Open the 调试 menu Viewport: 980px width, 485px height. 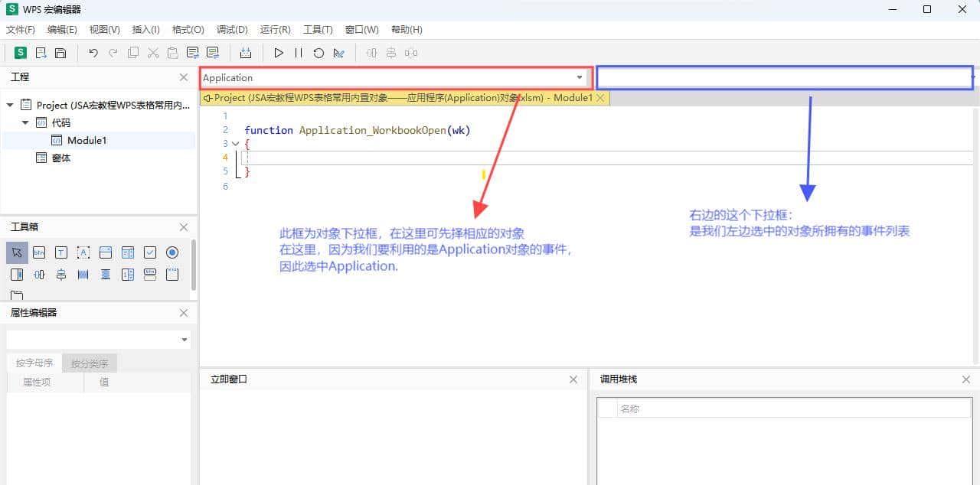point(231,30)
